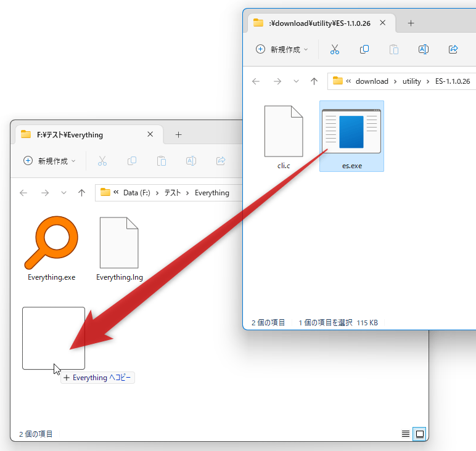Switch to large icons view
Viewport: 476px width, 451px height.
420,434
